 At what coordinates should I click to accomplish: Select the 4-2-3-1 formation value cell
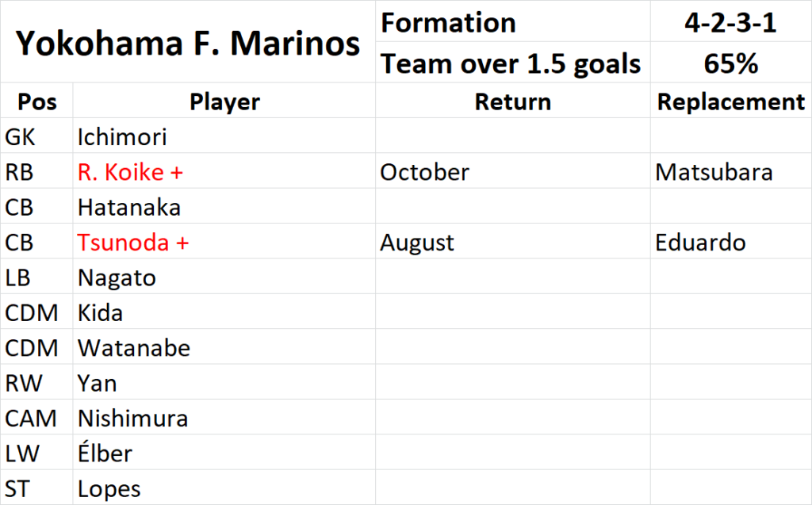tap(730, 21)
